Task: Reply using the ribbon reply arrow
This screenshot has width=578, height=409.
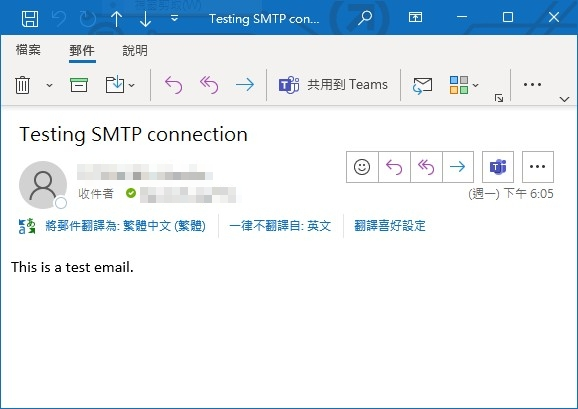Action: pyautogui.click(x=173, y=84)
